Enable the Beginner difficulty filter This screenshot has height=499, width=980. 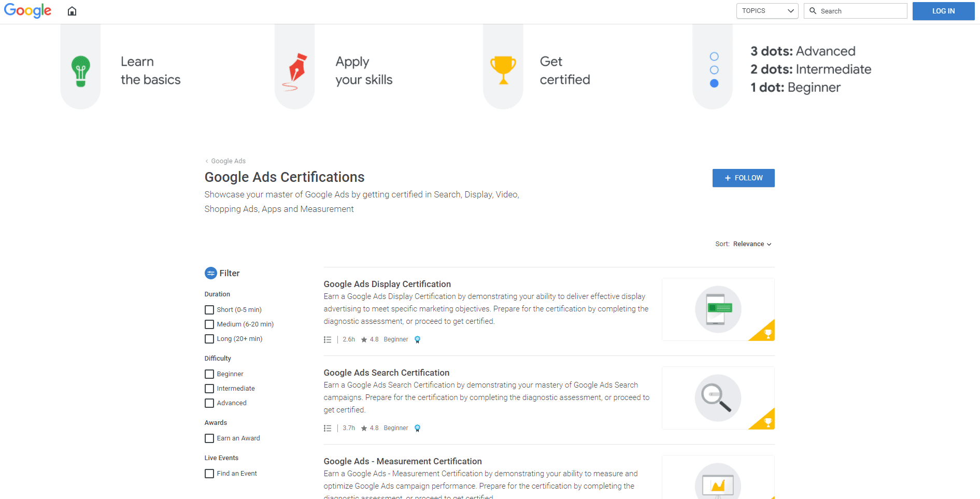pyautogui.click(x=209, y=374)
